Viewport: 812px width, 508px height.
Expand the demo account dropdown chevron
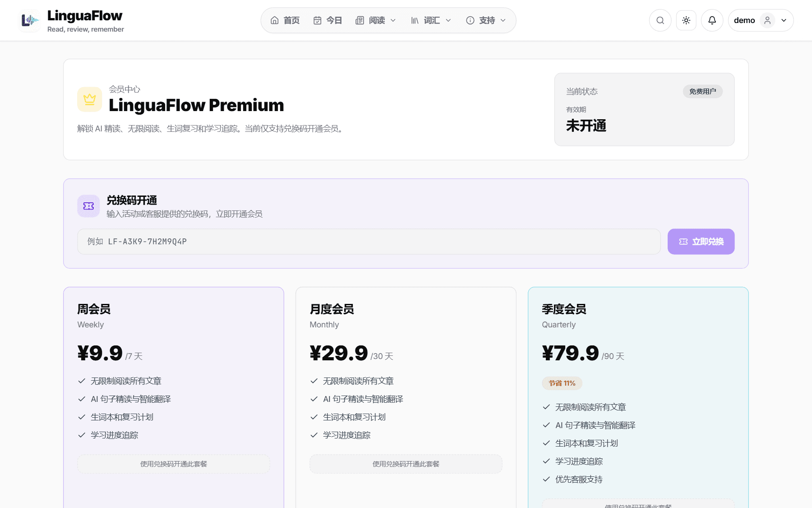tap(784, 20)
